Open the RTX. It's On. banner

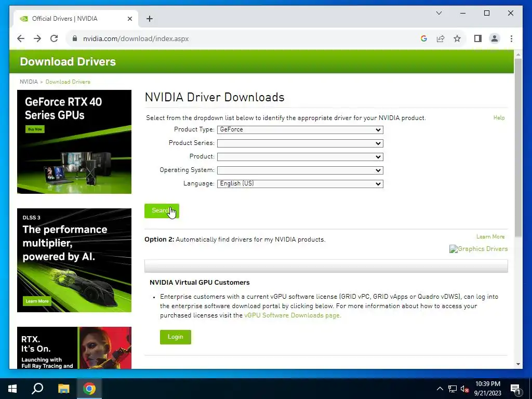pyautogui.click(x=74, y=348)
